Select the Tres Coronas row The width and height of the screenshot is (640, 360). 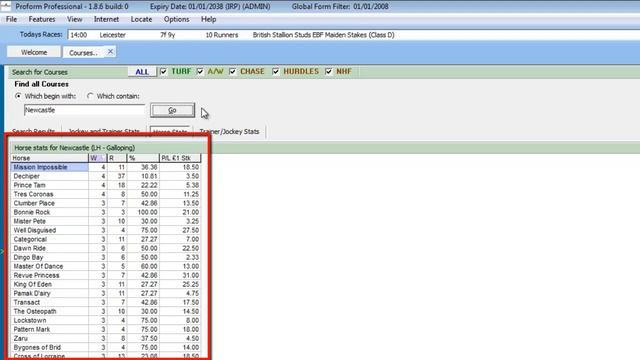106,194
